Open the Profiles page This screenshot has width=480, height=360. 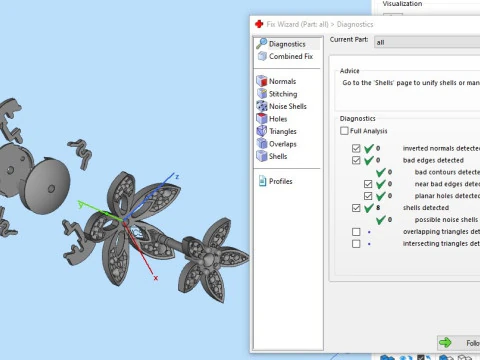coord(281,181)
